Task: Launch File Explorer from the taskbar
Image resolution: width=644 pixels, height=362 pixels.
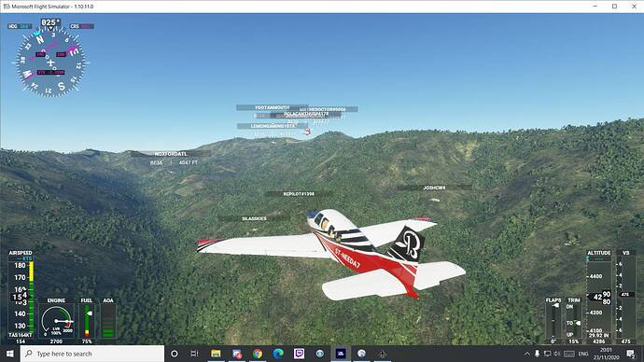Action: click(x=216, y=354)
